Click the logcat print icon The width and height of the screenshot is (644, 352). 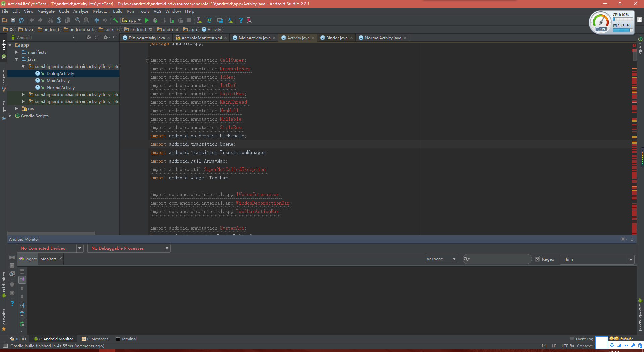[22, 313]
